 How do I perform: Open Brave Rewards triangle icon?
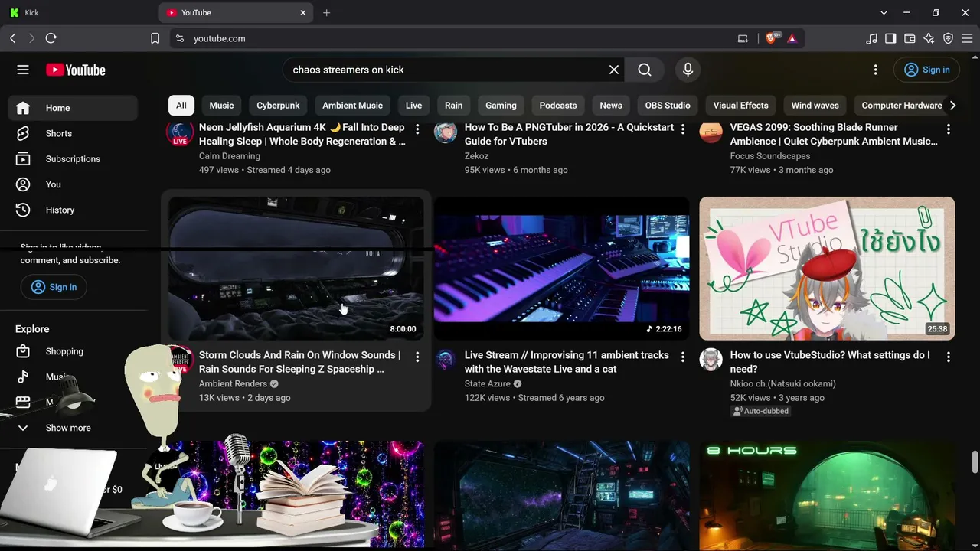(x=792, y=38)
